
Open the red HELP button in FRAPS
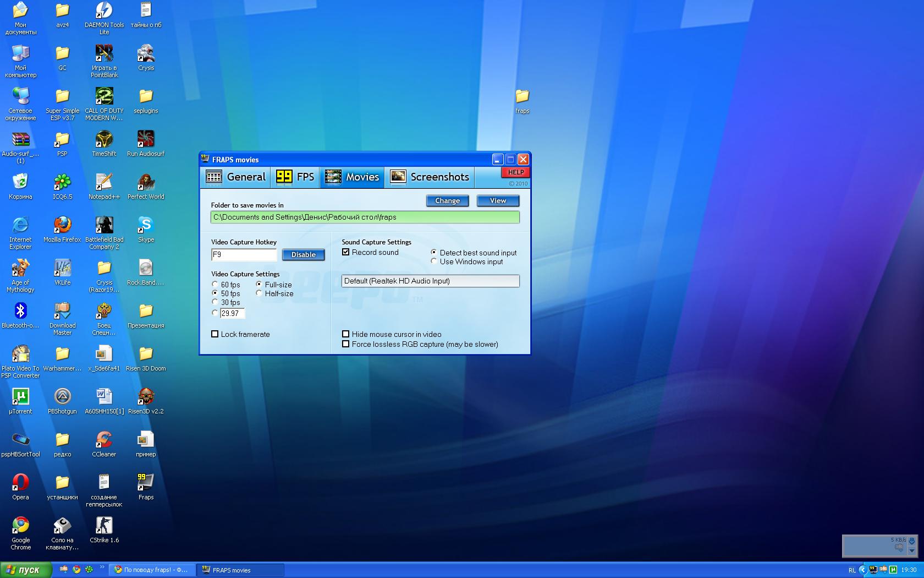click(515, 172)
